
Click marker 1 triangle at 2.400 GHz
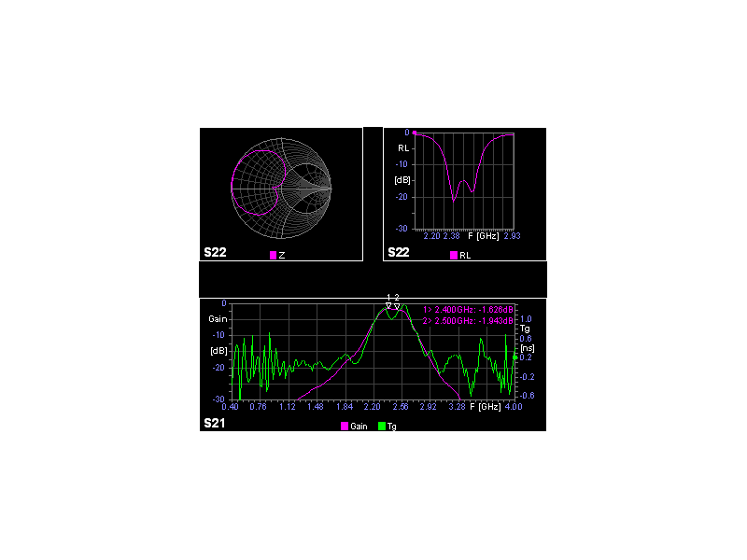[388, 305]
